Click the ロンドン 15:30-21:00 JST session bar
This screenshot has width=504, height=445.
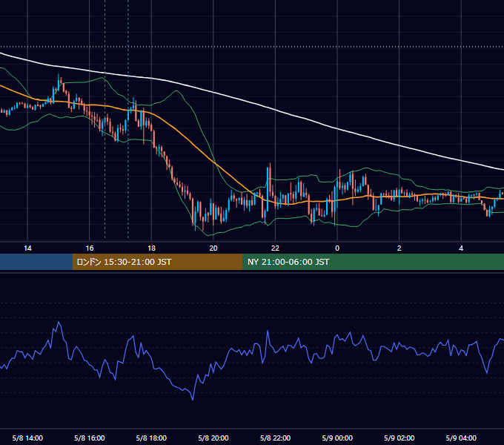click(x=157, y=262)
